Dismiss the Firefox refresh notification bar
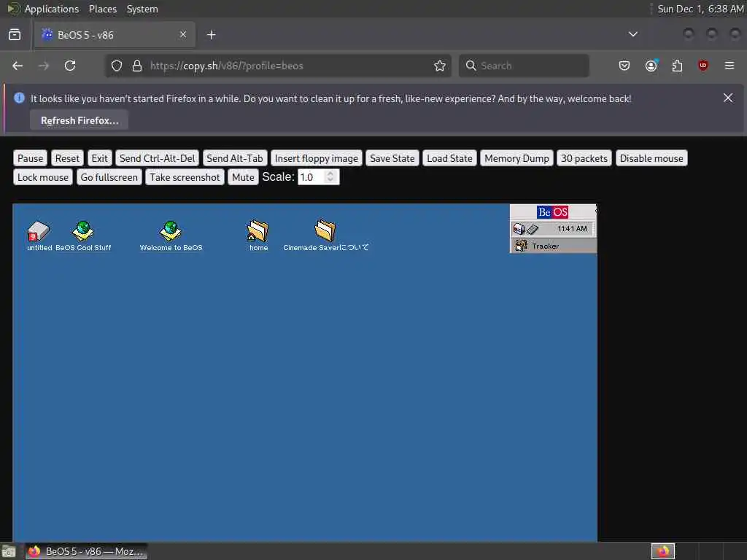The height and width of the screenshot is (560, 747). coord(728,98)
